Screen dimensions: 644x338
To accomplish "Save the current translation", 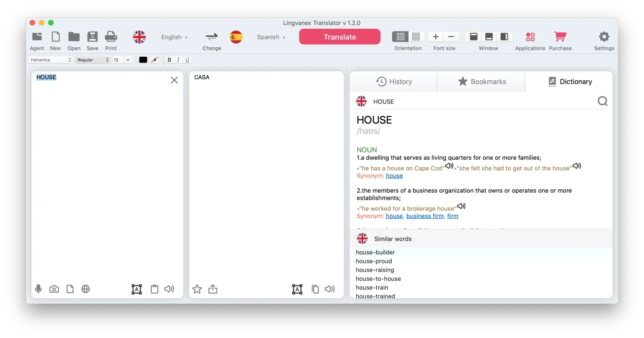I will point(92,37).
